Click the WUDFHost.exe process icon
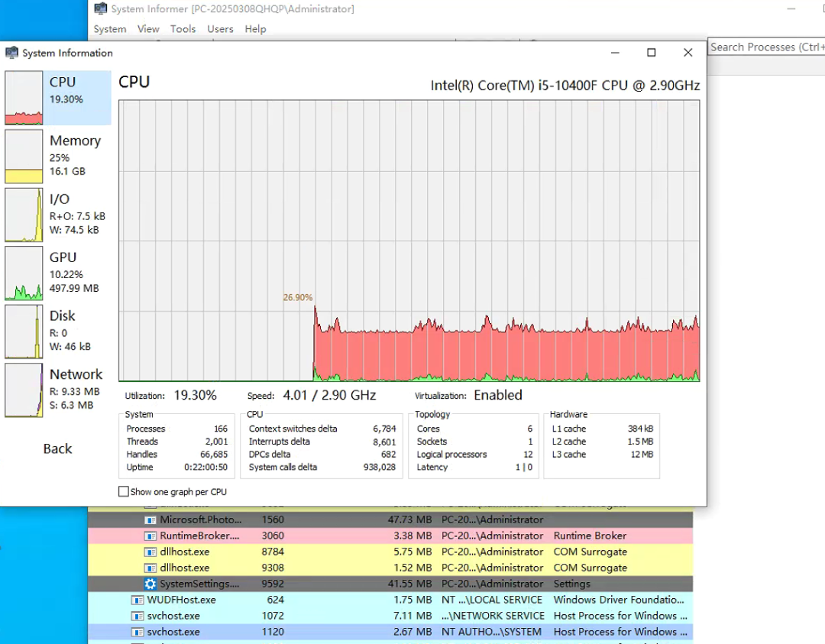Image resolution: width=825 pixels, height=644 pixels. click(137, 600)
